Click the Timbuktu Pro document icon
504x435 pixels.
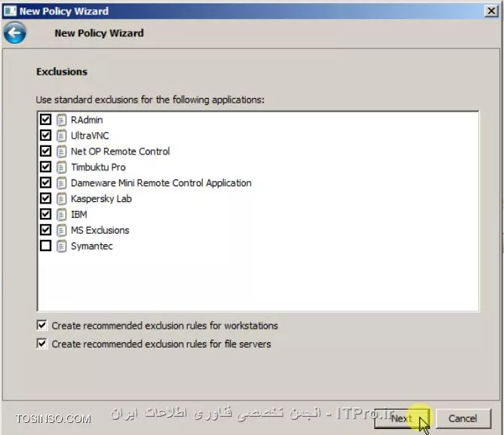pos(61,167)
